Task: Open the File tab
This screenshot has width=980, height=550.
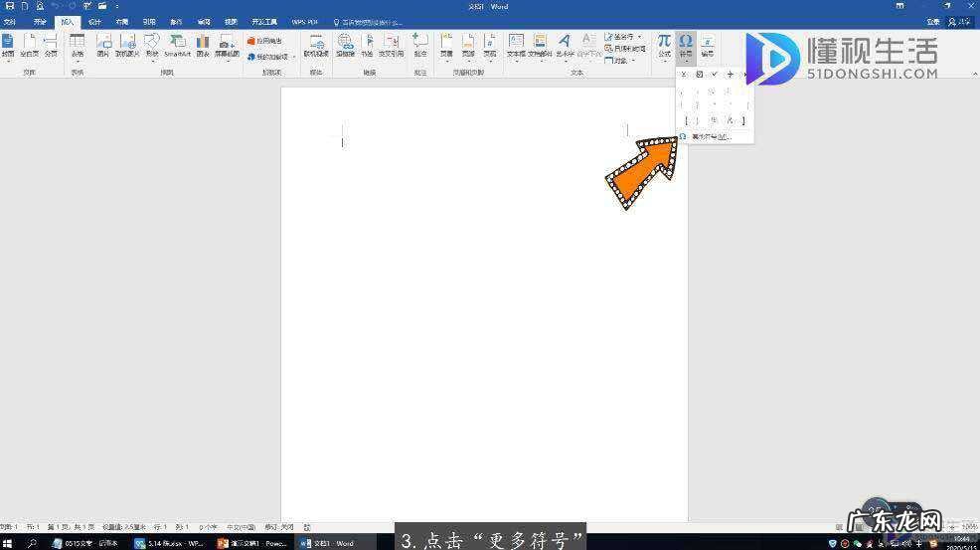Action: (x=10, y=21)
